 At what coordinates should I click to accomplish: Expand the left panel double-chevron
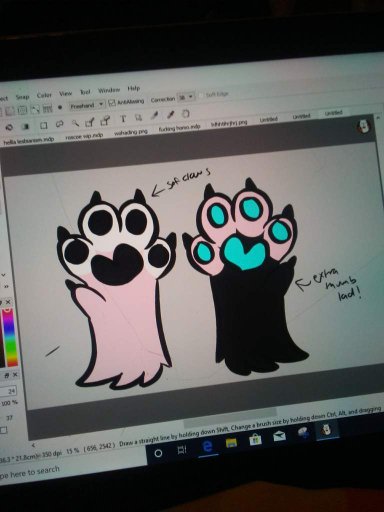pos(6,286)
